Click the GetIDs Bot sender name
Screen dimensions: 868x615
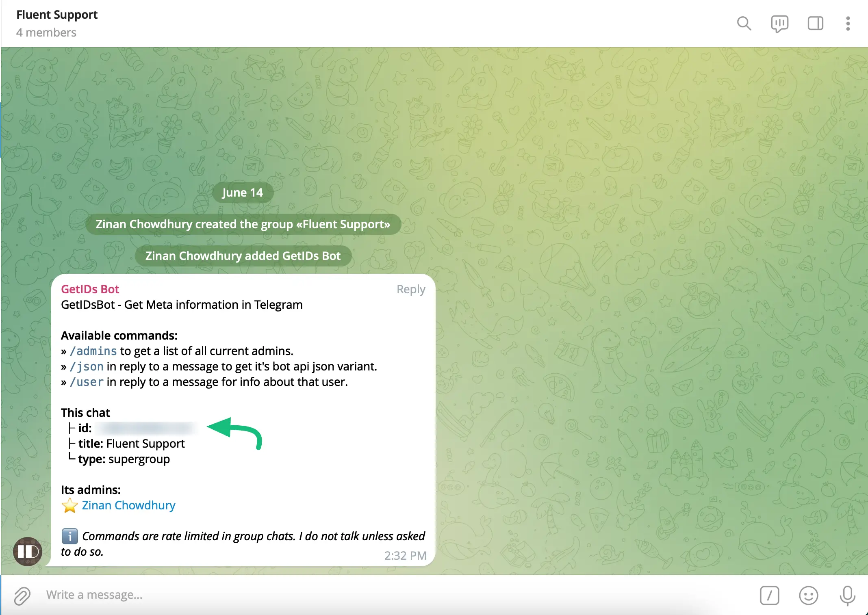click(90, 289)
